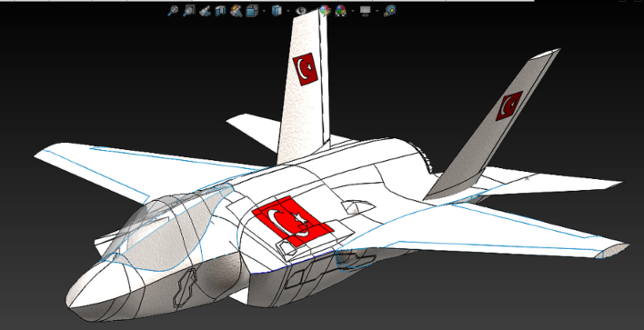Open Edit Appearance color ball icon
The image size is (644, 330).
[x=325, y=11]
